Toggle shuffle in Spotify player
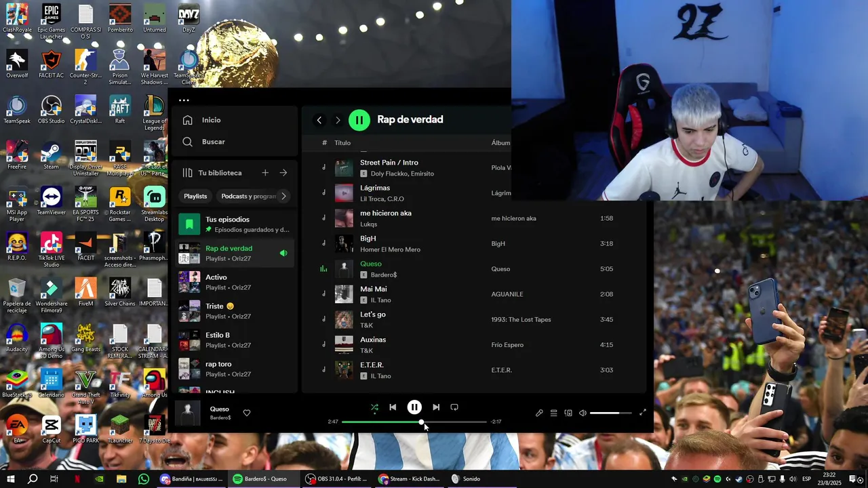Viewport: 868px width, 488px height. click(x=374, y=407)
